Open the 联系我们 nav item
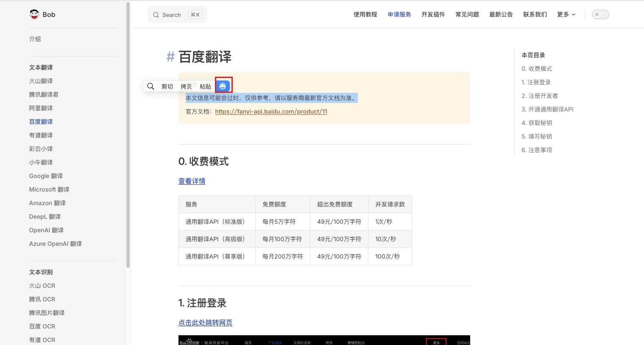Screen dimensions: 644x345 [535, 14]
